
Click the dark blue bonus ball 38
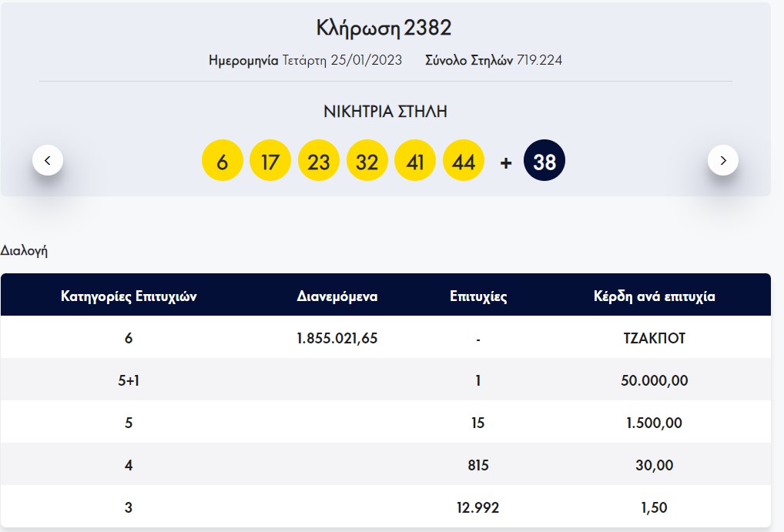click(544, 160)
